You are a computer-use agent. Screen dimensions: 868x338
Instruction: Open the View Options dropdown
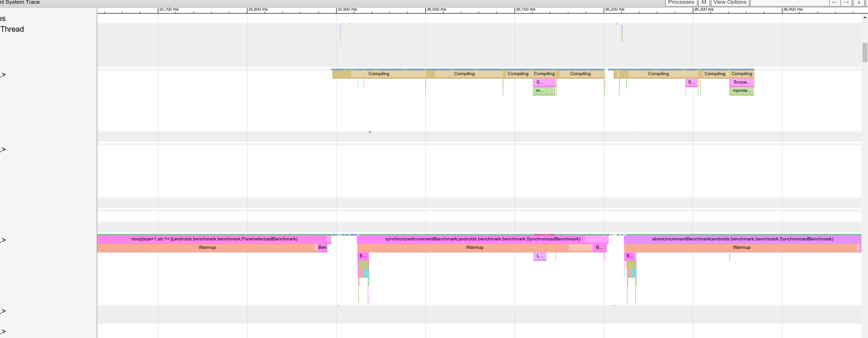pos(730,2)
